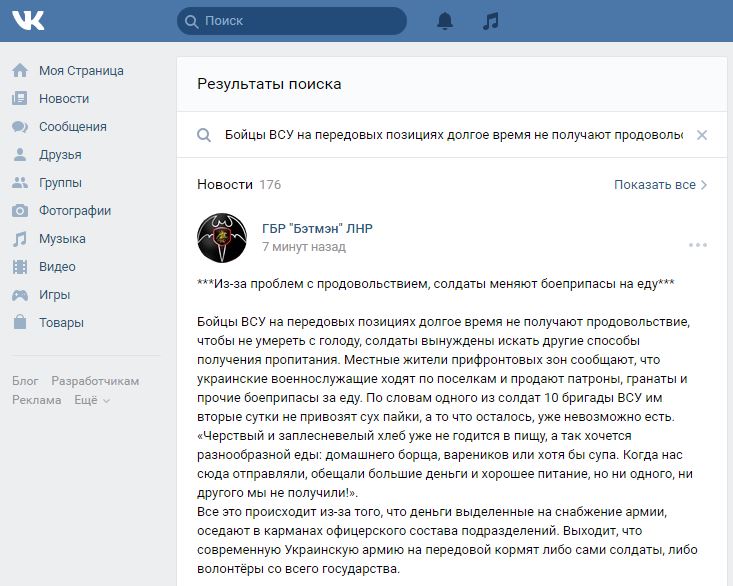This screenshot has height=586, width=733.
Task: Open Группы from the left menu
Action: [60, 183]
